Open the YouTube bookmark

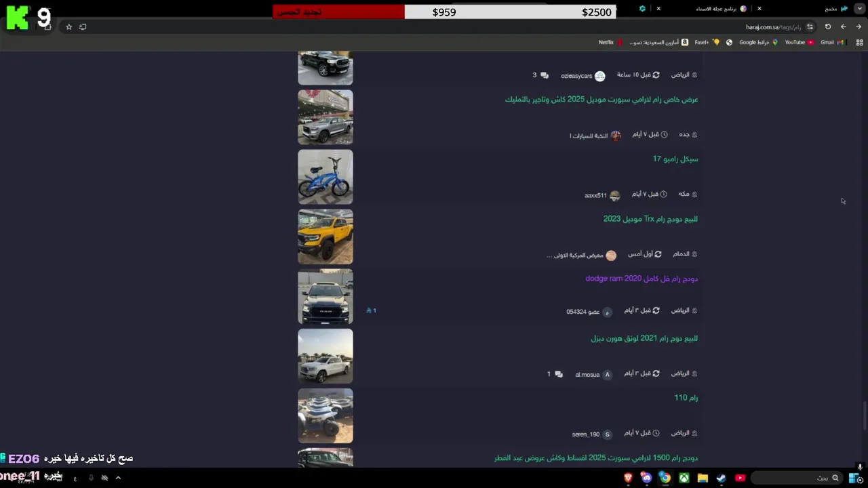pos(800,42)
